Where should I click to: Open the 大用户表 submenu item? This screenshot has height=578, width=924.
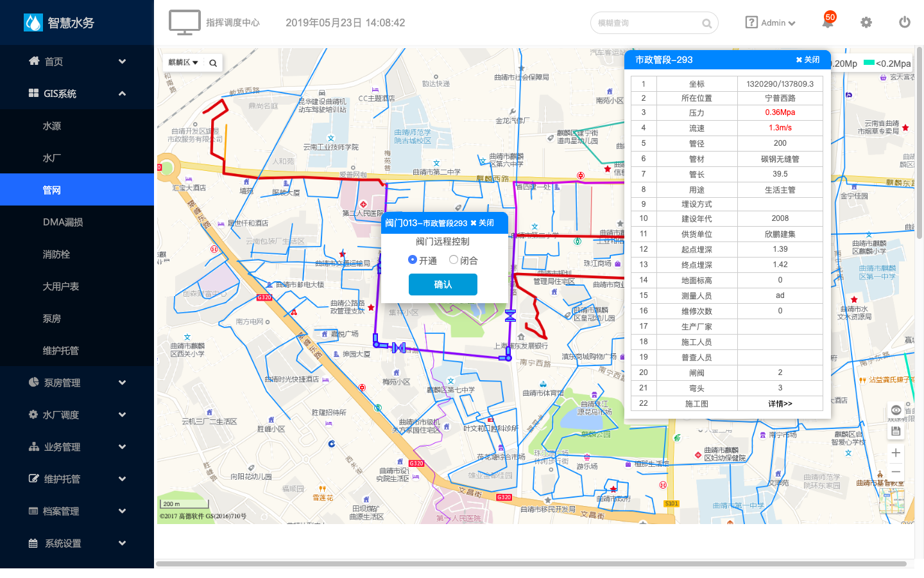77,286
